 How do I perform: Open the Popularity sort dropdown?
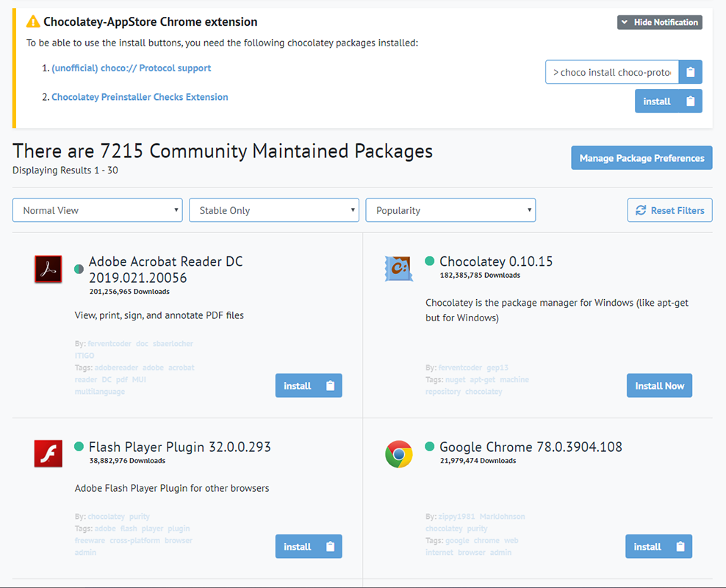pyautogui.click(x=451, y=209)
